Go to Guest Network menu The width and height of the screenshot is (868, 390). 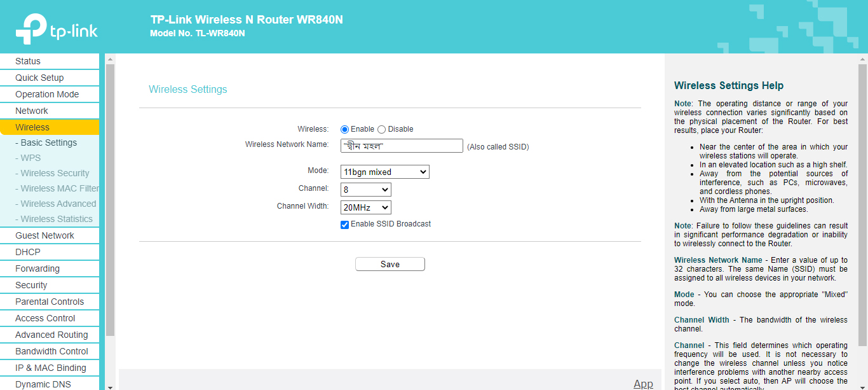coord(44,235)
